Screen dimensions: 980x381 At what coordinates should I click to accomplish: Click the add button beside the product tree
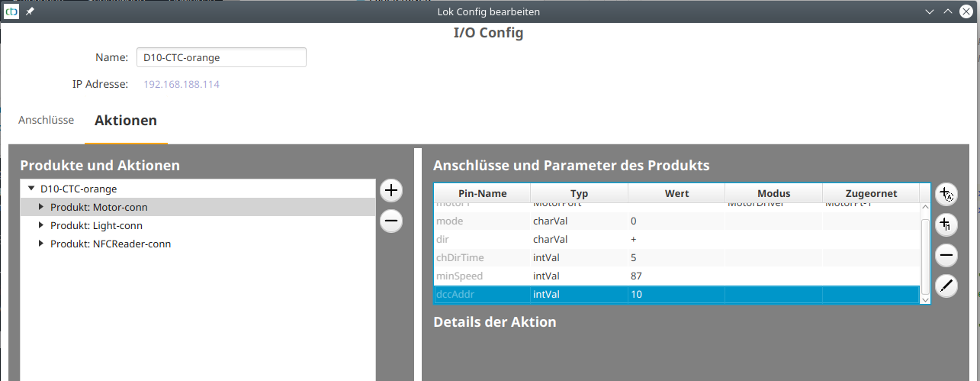(391, 190)
